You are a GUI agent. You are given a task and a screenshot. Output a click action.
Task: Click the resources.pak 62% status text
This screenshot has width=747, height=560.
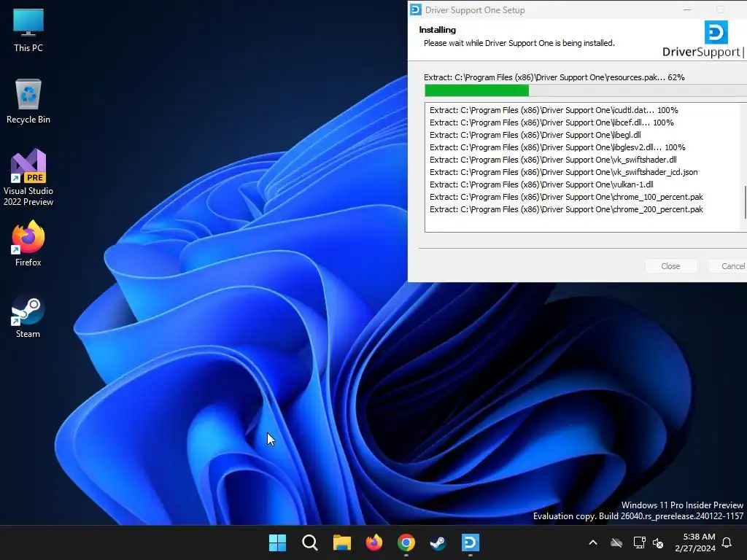pos(554,77)
